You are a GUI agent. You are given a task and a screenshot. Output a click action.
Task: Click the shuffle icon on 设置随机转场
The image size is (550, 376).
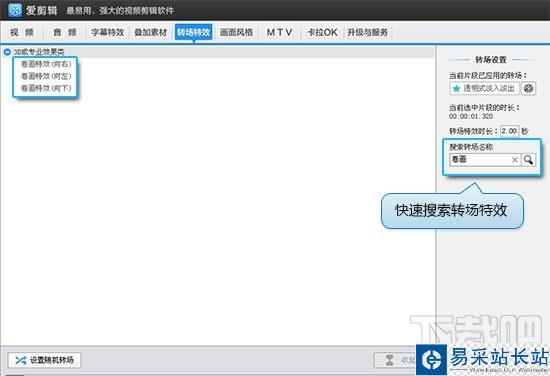[21, 360]
